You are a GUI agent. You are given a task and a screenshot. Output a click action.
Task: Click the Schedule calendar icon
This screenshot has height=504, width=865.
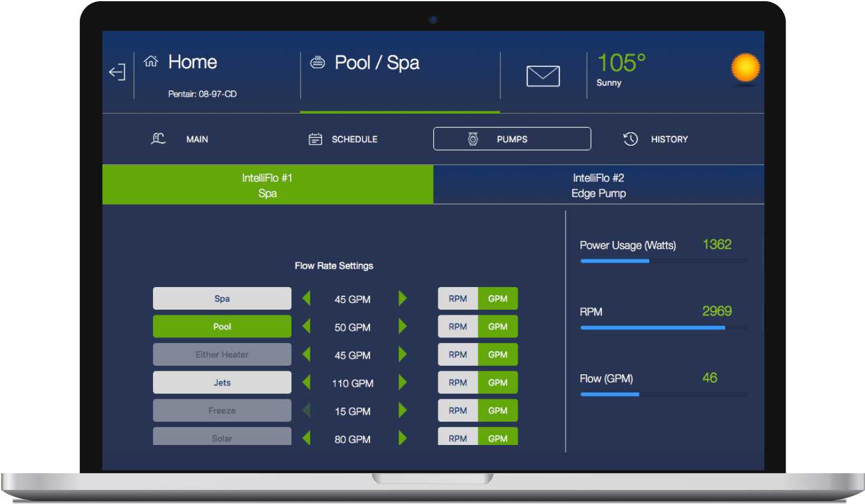(x=315, y=139)
